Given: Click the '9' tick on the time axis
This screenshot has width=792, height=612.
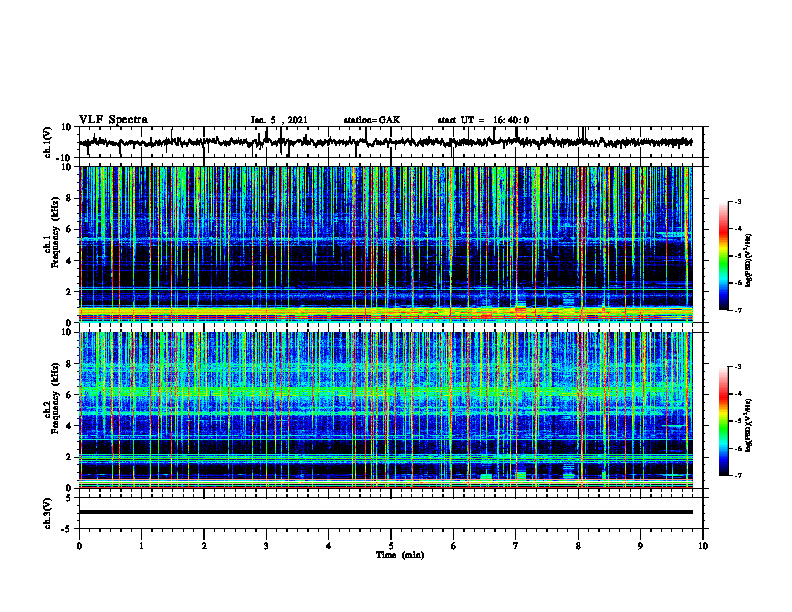Looking at the screenshot, I should pos(640,546).
